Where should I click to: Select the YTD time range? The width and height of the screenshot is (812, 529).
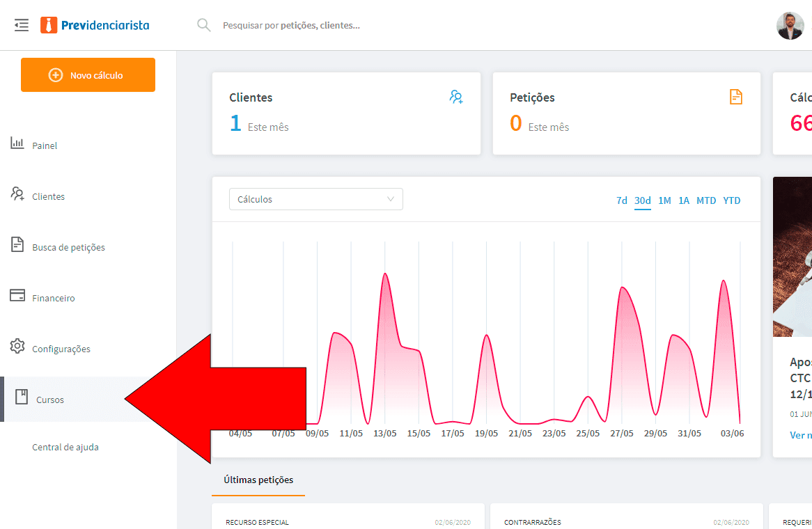[731, 200]
